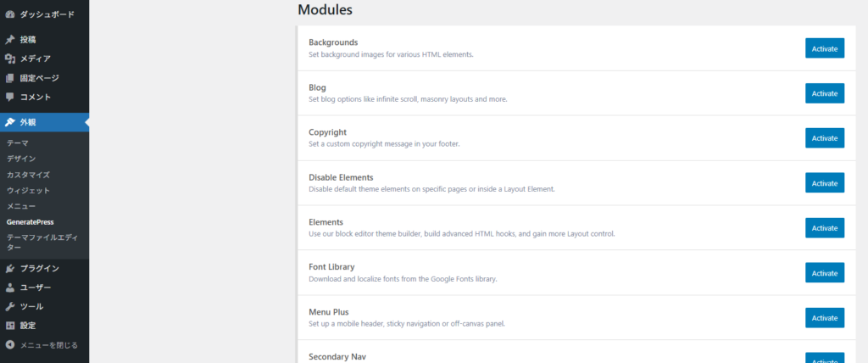Viewport: 868px width, 363px height.
Task: Select カスタマイズ in the sidebar
Action: pos(28,175)
